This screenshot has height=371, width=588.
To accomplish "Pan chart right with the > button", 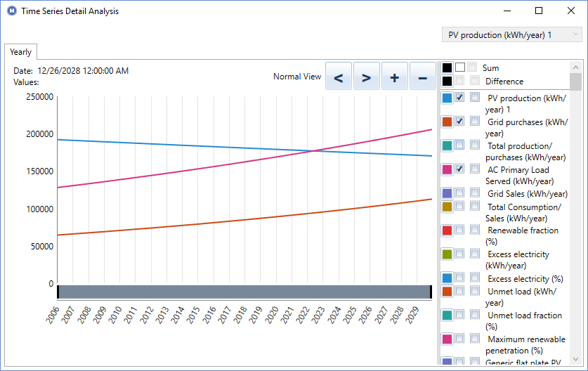I will (367, 76).
